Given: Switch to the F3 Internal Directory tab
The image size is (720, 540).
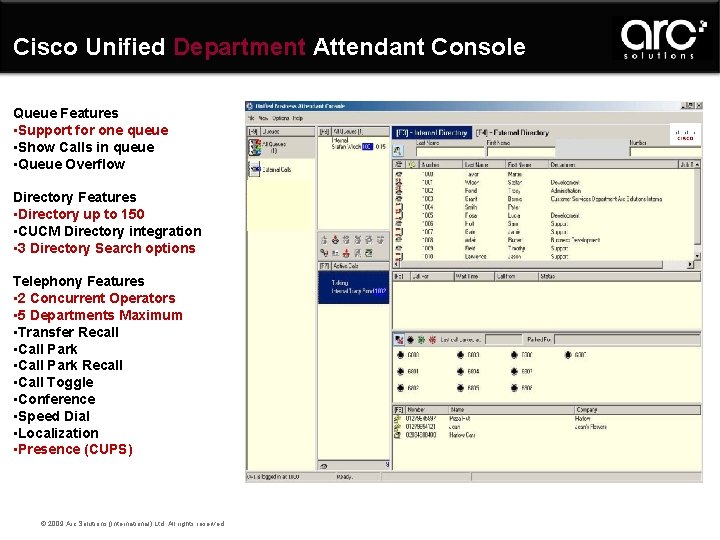Looking at the screenshot, I should tap(432, 133).
